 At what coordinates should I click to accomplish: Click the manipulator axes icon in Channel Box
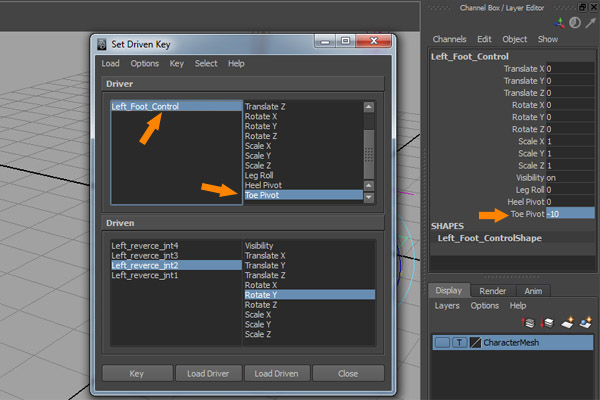(559, 23)
